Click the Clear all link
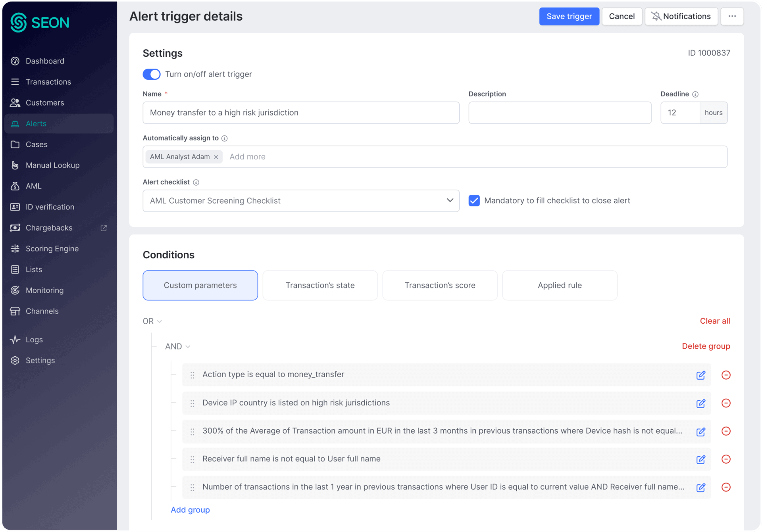 pyautogui.click(x=715, y=321)
